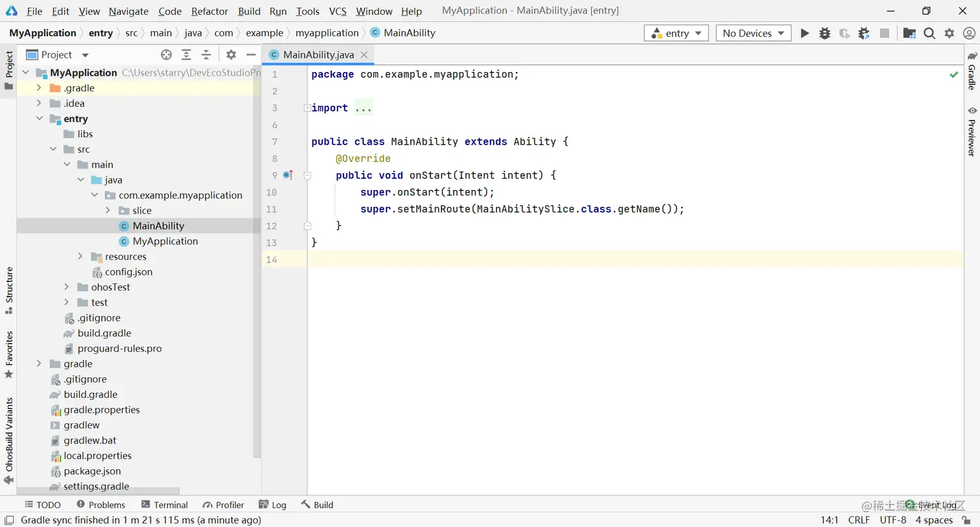
Task: Open the No Devices dropdown
Action: (x=753, y=33)
